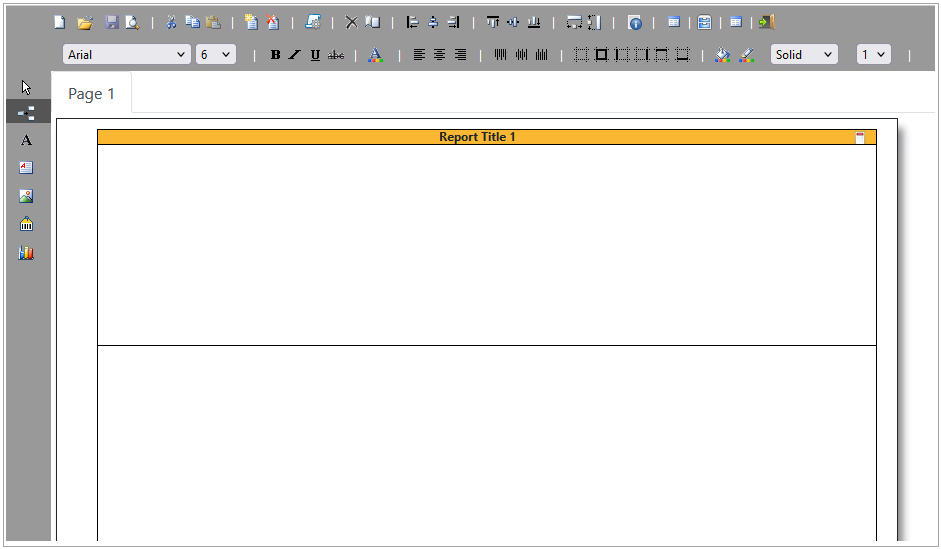Toggle underline formatting

click(x=315, y=55)
